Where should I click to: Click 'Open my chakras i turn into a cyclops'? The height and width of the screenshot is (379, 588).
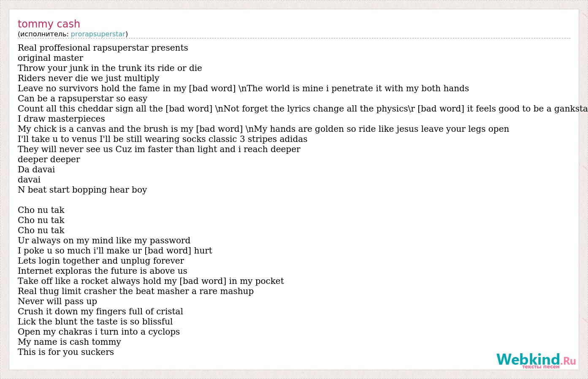(x=99, y=332)
